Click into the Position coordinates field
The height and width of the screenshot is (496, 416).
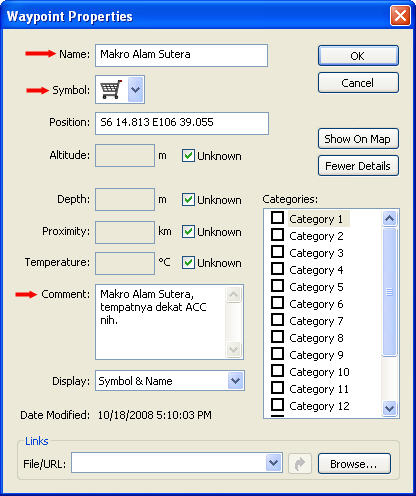click(x=182, y=124)
